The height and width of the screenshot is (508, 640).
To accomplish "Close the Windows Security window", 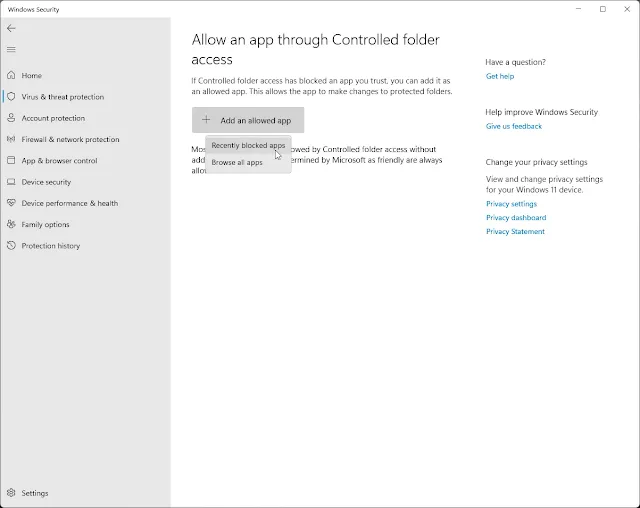I will tap(627, 9).
